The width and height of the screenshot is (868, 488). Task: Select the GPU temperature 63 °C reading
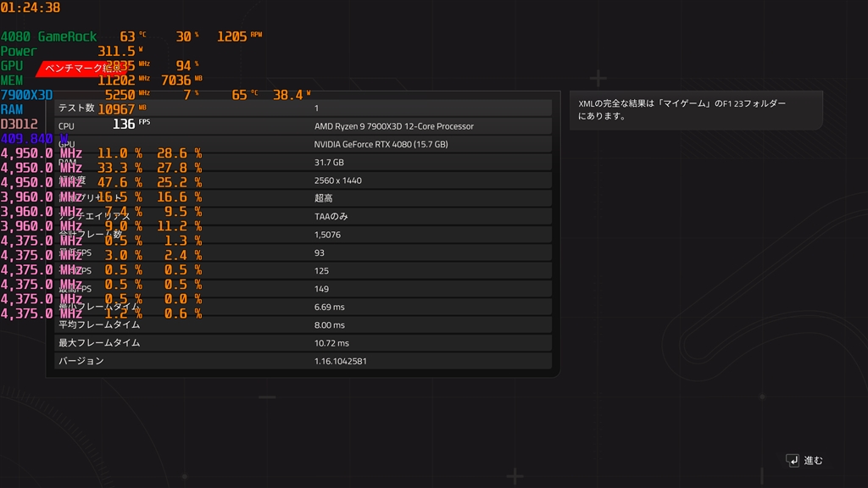(133, 36)
